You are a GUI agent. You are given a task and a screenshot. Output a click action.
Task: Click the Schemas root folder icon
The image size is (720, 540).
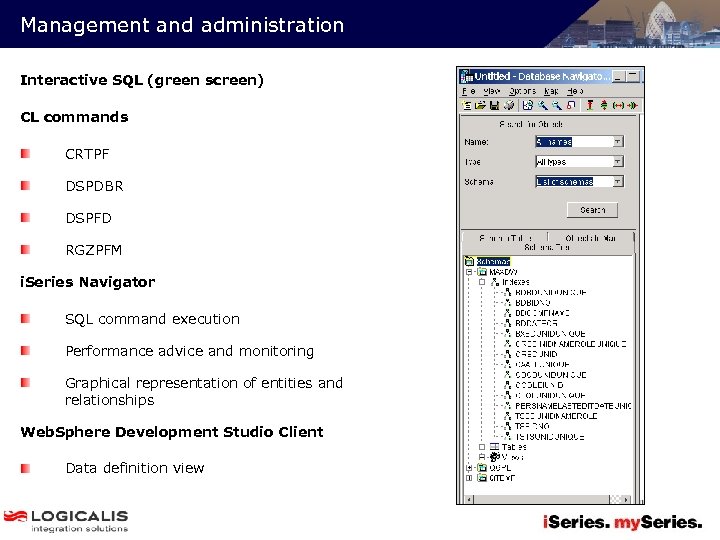pos(469,261)
